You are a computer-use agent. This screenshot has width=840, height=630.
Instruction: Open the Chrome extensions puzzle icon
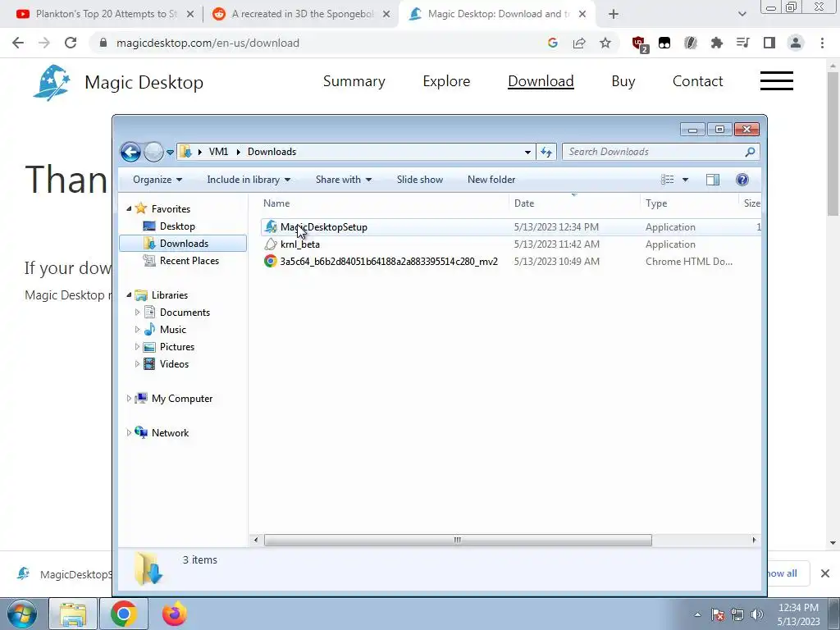(717, 43)
